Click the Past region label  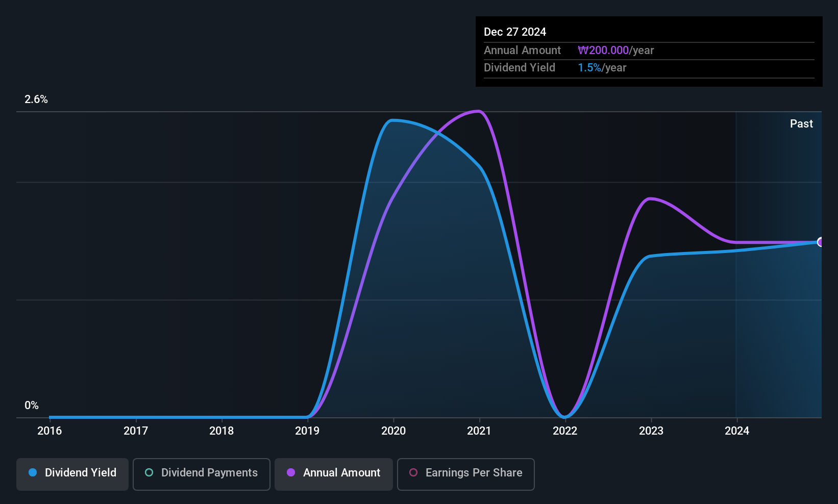click(801, 124)
